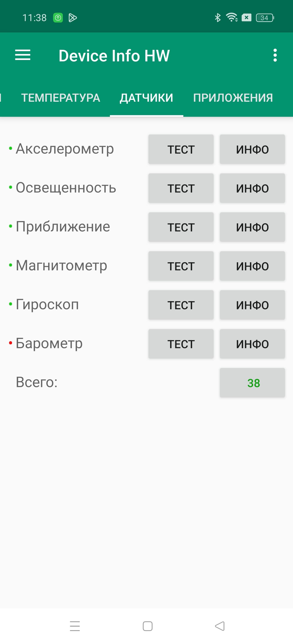
Task: Switch to the ТЕМПЕРАТУРА tab
Action: [x=61, y=98]
